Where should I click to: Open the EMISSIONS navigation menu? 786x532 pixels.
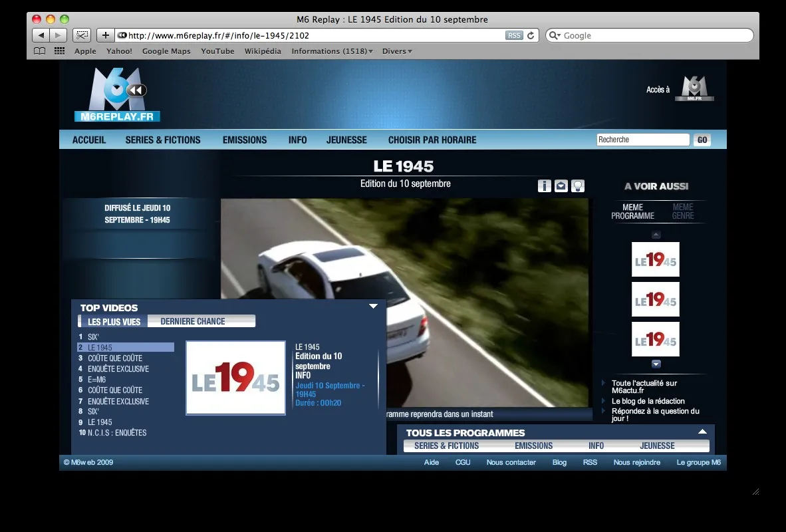click(x=245, y=140)
